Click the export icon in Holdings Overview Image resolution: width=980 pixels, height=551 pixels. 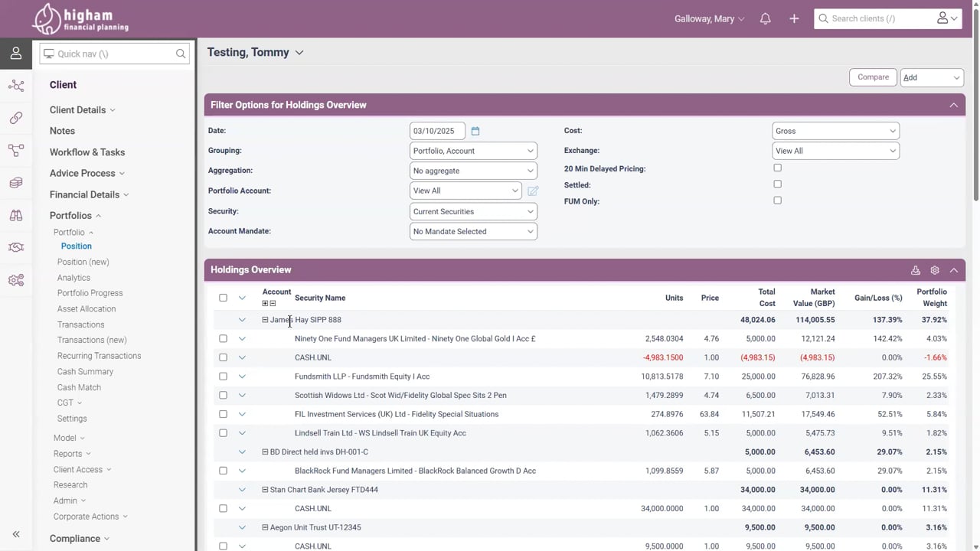tap(916, 270)
